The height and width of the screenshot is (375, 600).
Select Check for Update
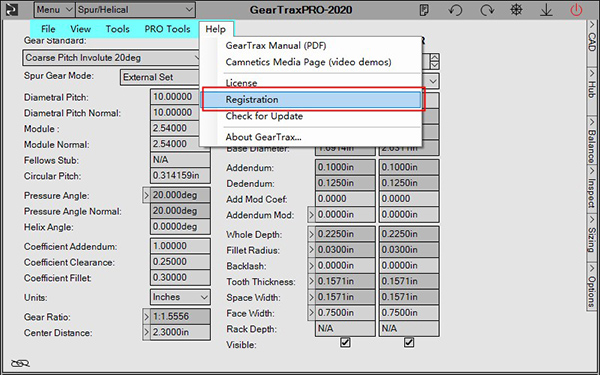(264, 116)
